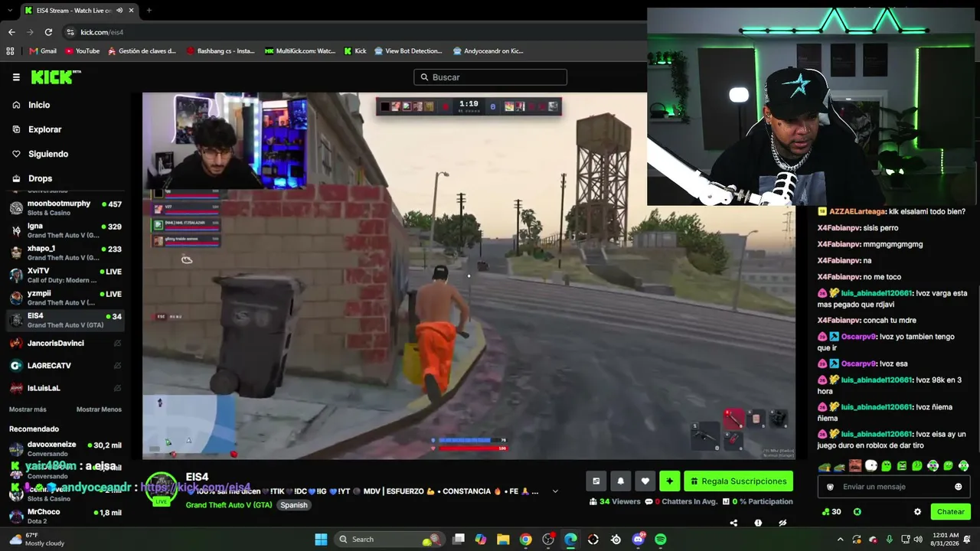Screen dimensions: 980x551
Task: Click Regala Suscripciones button
Action: [x=738, y=481]
